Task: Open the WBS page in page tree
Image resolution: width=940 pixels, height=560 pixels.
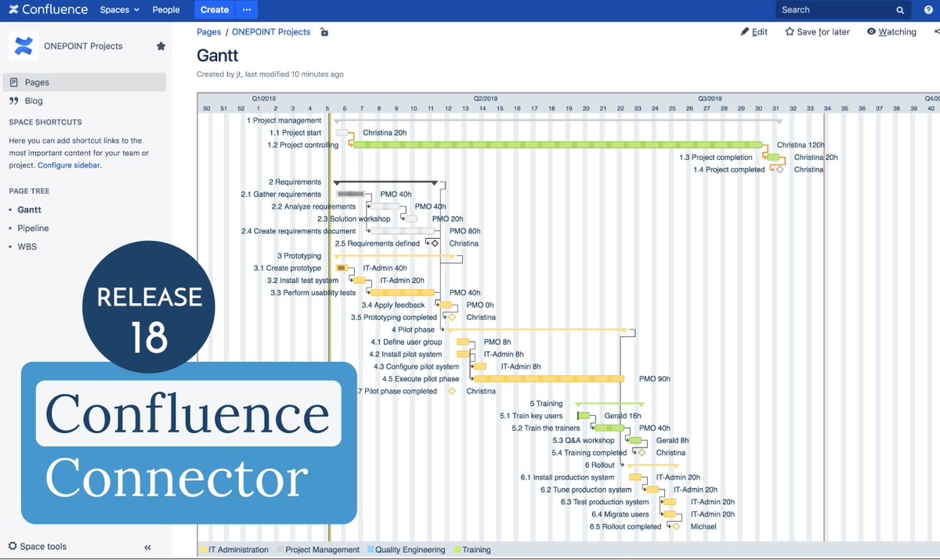Action: point(27,247)
